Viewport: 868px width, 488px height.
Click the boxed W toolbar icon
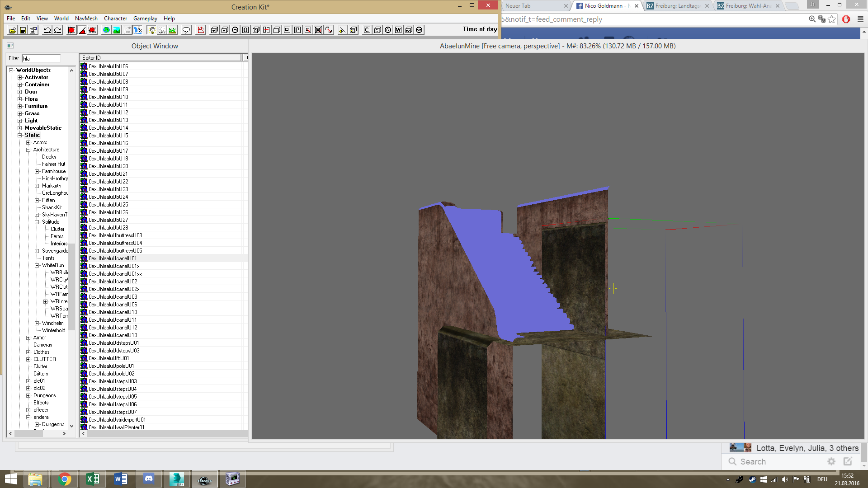[398, 30]
